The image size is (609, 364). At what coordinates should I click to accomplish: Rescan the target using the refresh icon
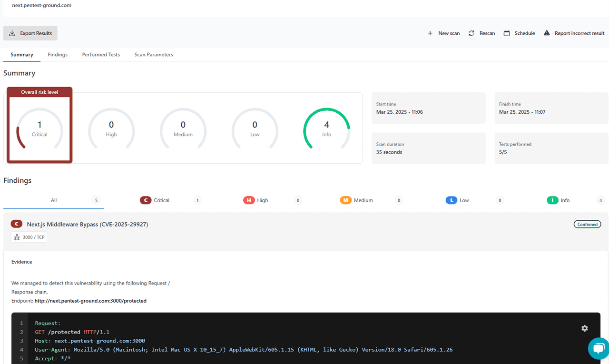click(471, 33)
